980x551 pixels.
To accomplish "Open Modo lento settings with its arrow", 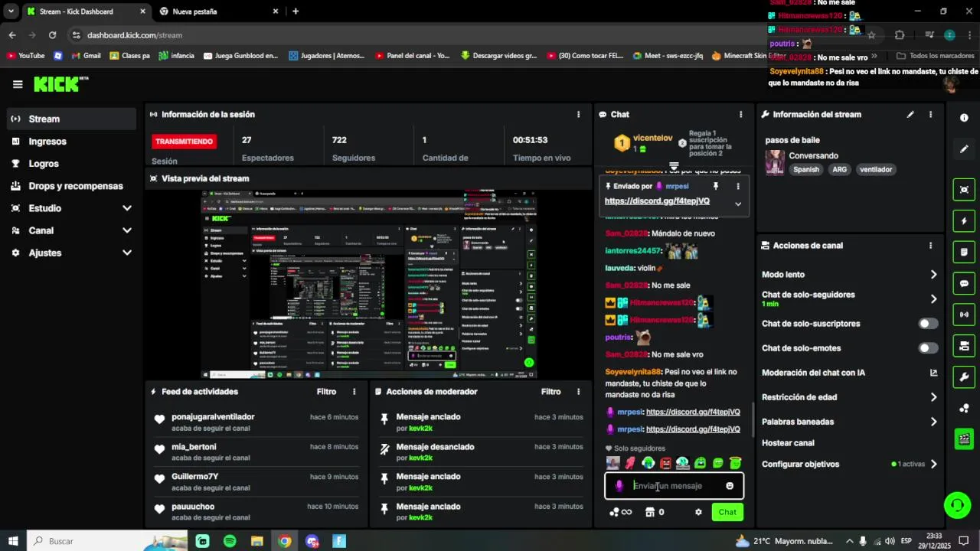I will pos(933,275).
